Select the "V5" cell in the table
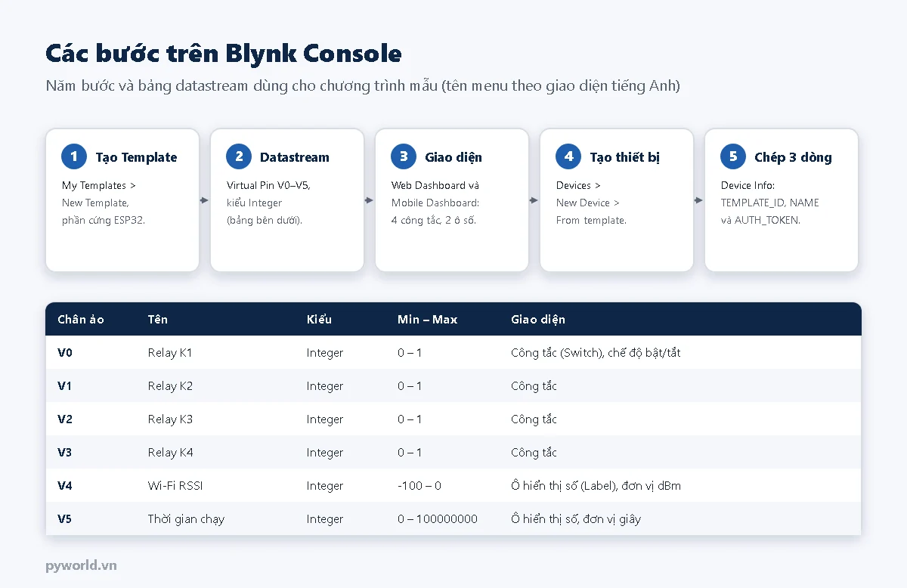Image resolution: width=907 pixels, height=588 pixels. (x=65, y=518)
